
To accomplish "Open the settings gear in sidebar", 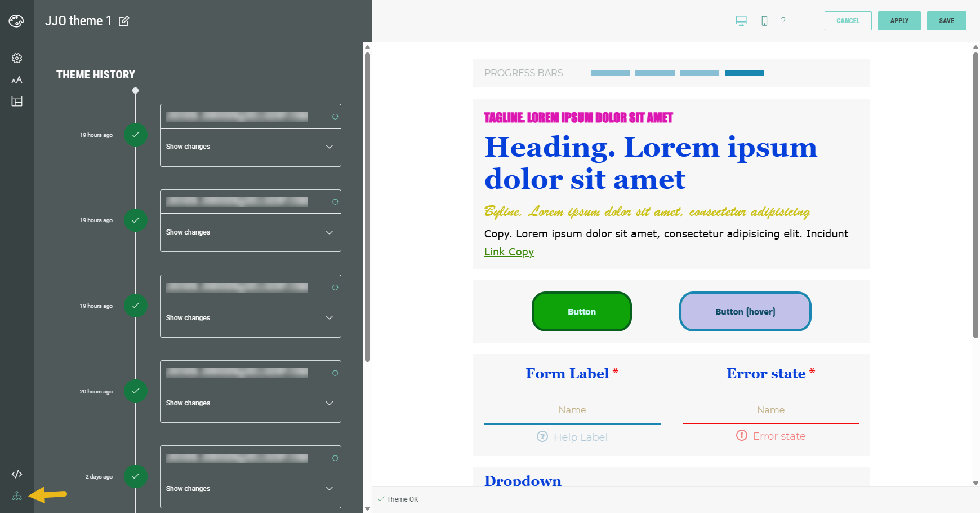I will tap(17, 58).
